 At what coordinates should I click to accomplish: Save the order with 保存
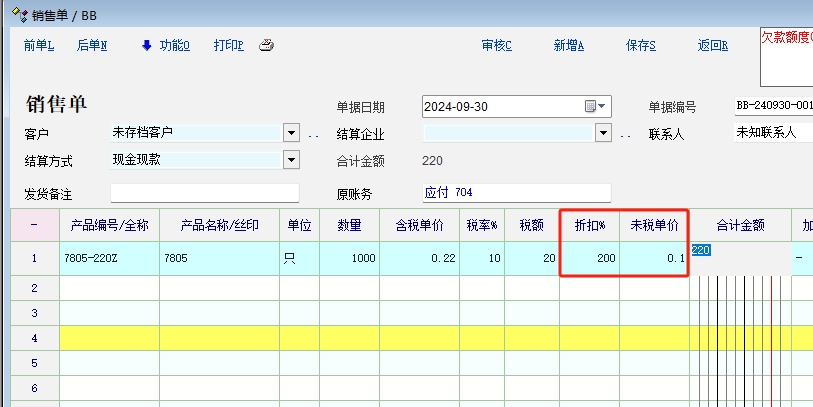point(640,45)
